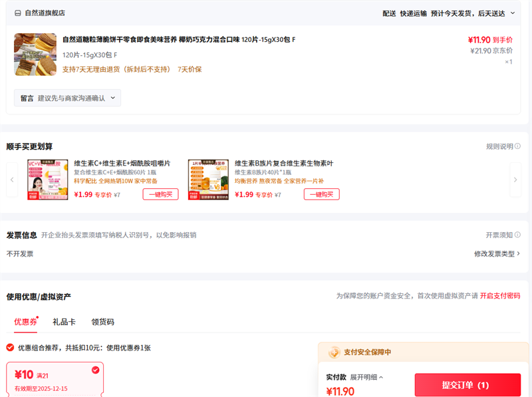The height and width of the screenshot is (397, 532).
Task: Click red check icon beside 优惠组合推荐
Action: (10, 347)
